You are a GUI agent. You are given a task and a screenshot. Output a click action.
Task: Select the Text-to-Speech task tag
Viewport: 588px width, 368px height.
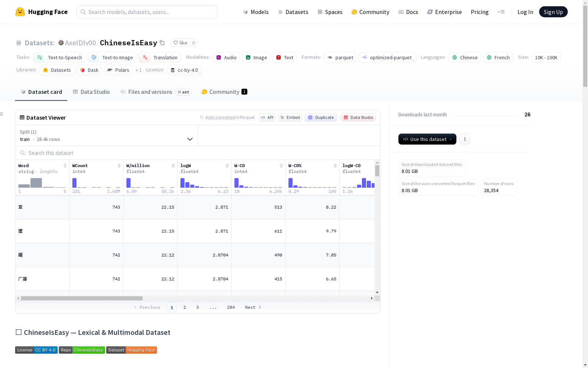point(59,57)
